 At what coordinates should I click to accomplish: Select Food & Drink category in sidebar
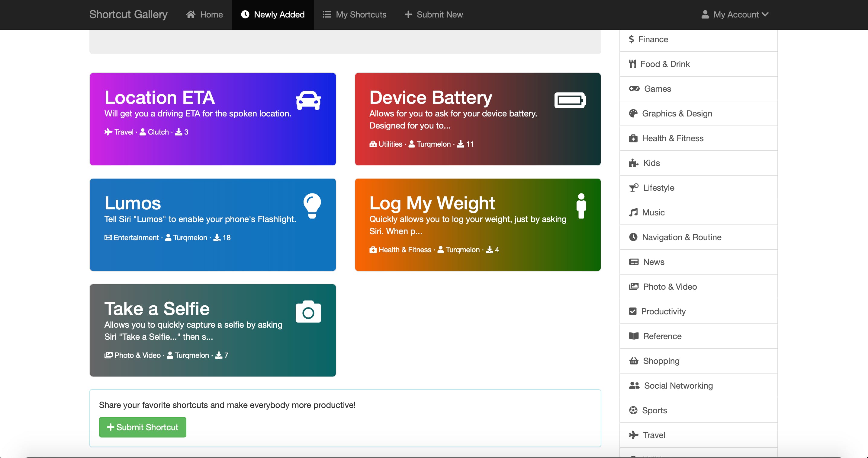click(699, 64)
